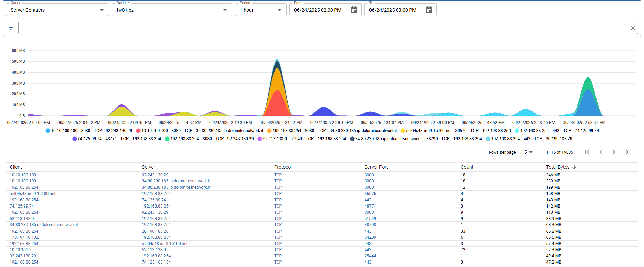Select the 88.9 MB total bytes cell

click(x=554, y=219)
